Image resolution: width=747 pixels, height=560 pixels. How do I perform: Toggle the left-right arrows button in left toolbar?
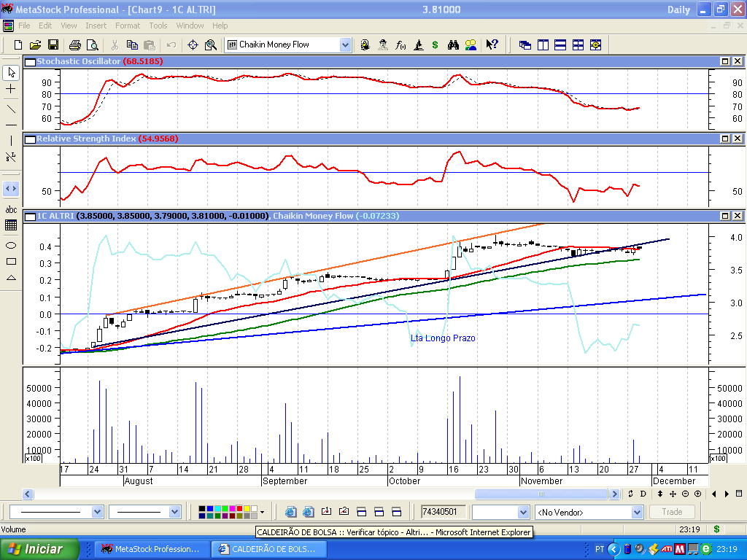tap(11, 189)
